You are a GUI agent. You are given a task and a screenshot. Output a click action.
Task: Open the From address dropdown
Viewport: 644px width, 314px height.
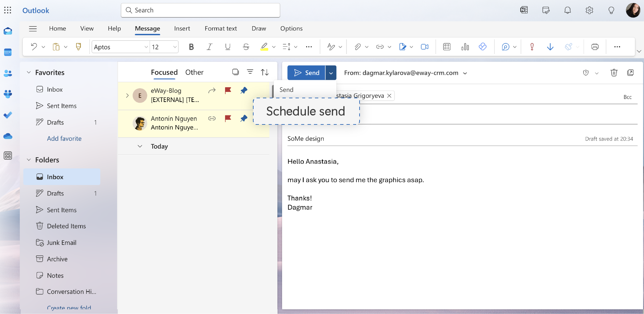click(465, 73)
